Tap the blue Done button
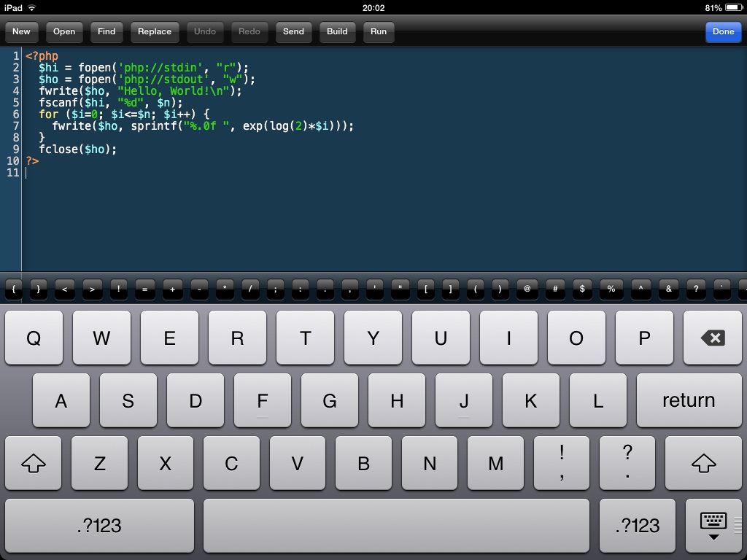This screenshot has height=560, width=747. coord(723,32)
